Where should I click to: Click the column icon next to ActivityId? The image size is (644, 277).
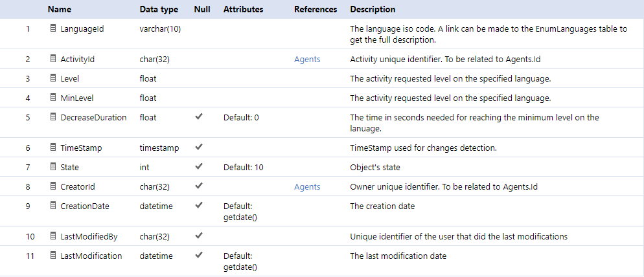(52, 59)
